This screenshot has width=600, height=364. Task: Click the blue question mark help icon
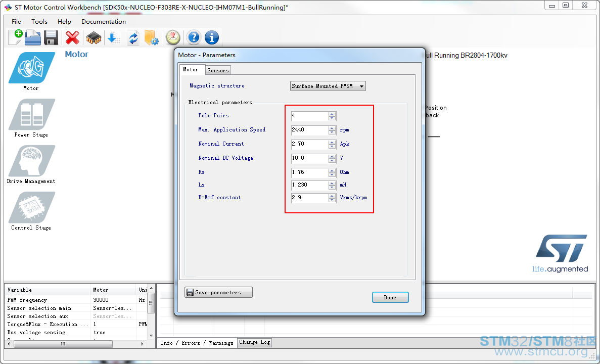(194, 37)
